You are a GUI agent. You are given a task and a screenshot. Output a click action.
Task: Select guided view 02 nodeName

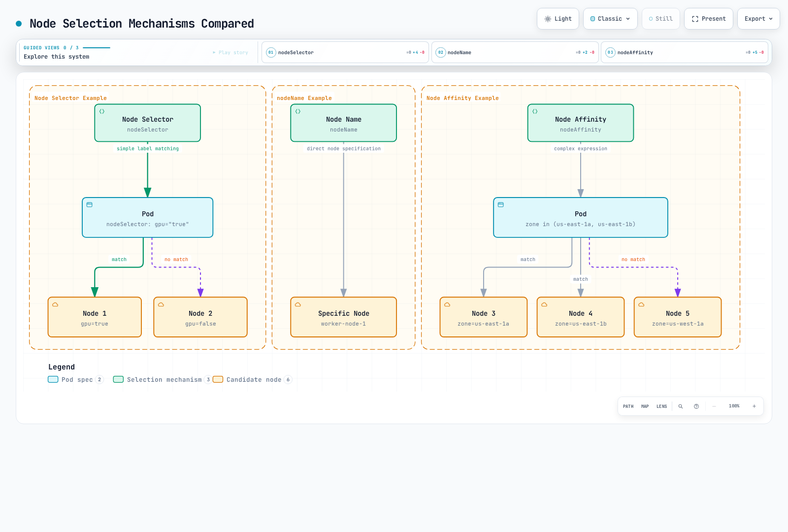tap(515, 52)
